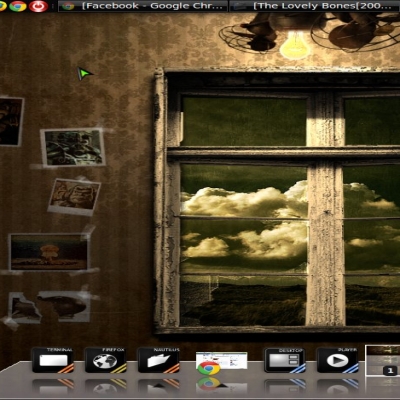
Task: Open the Terminal launcher in the dock
Action: pos(53,360)
